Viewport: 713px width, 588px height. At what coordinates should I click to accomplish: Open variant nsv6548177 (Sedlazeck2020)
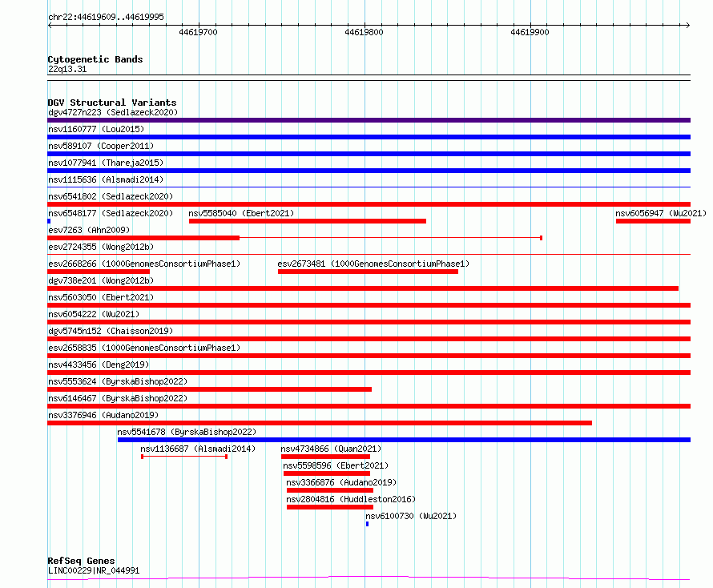coord(111,213)
